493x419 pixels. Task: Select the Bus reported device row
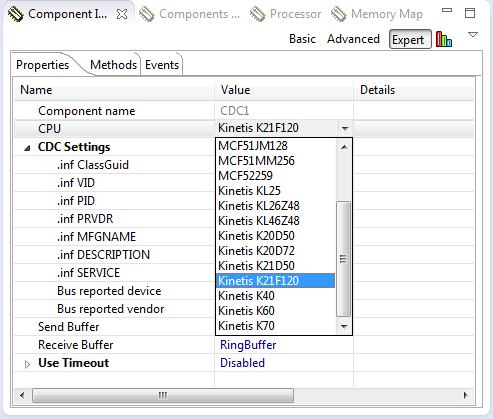pos(114,291)
